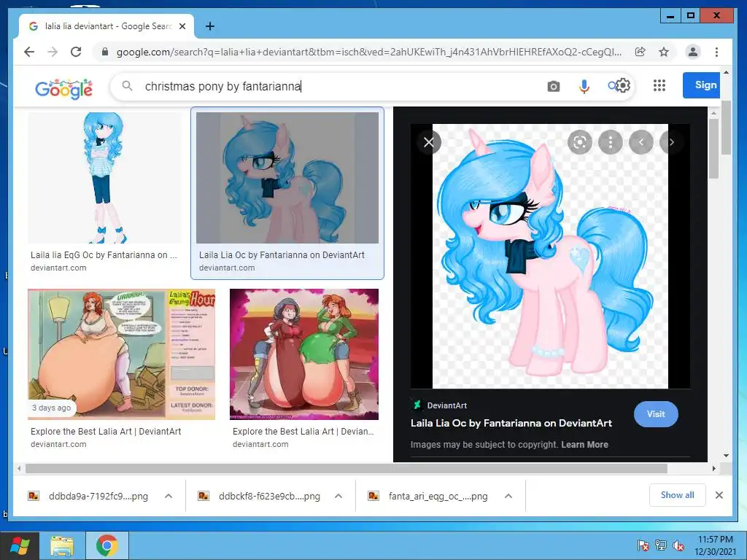Expand options for ddbda9a-7192fc9 download
The height and width of the screenshot is (560, 747).
169,496
